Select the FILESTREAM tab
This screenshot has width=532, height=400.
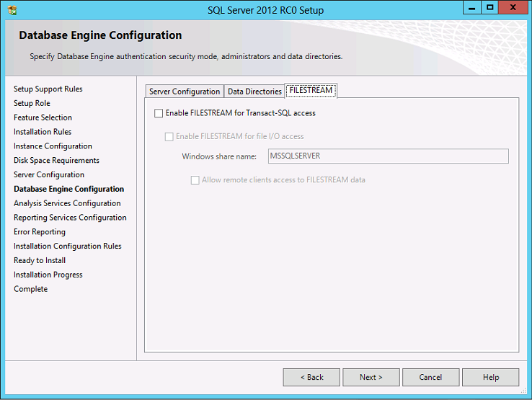pos(311,90)
